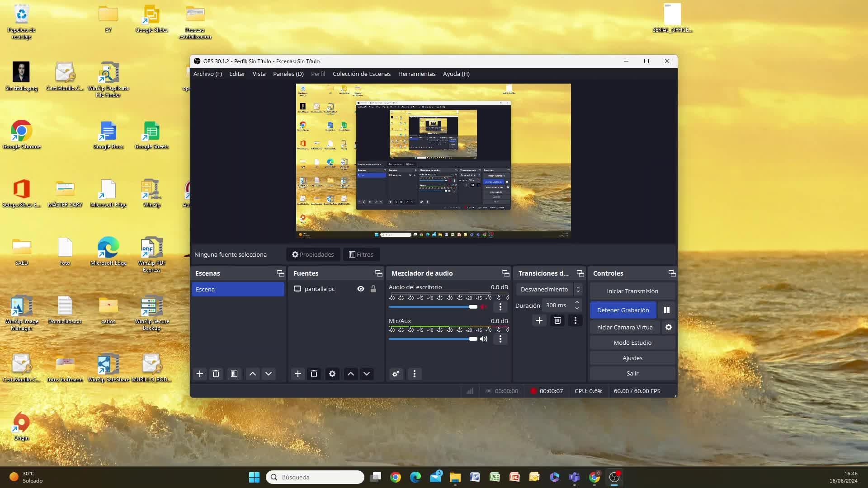Expand the Desvanecimiento transition dropdown
This screenshot has width=868, height=488.
pyautogui.click(x=578, y=289)
